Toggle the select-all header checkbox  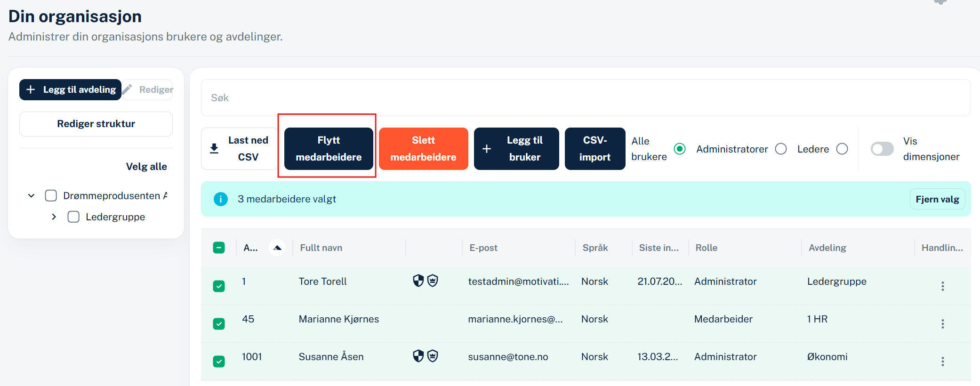[x=219, y=248]
